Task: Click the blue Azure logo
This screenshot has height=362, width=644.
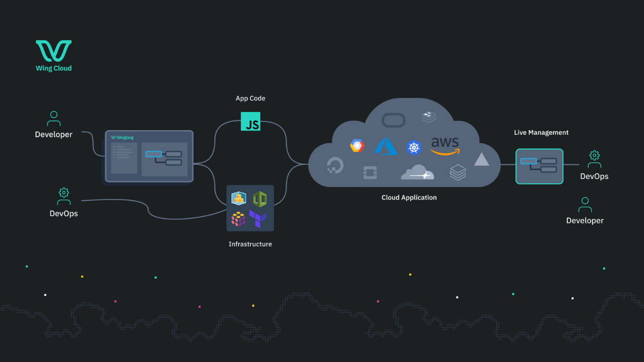Action: click(x=386, y=146)
